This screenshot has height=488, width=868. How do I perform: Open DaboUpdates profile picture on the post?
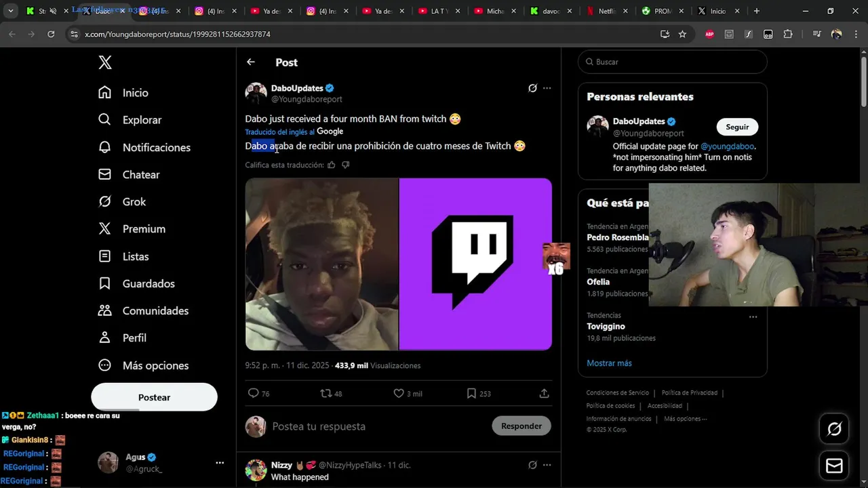pos(256,94)
